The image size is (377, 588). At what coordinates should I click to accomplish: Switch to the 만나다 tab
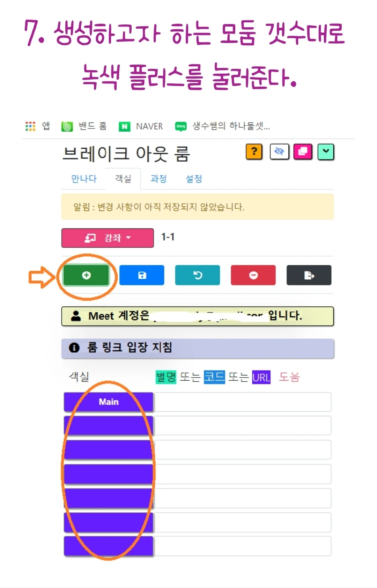[84, 179]
